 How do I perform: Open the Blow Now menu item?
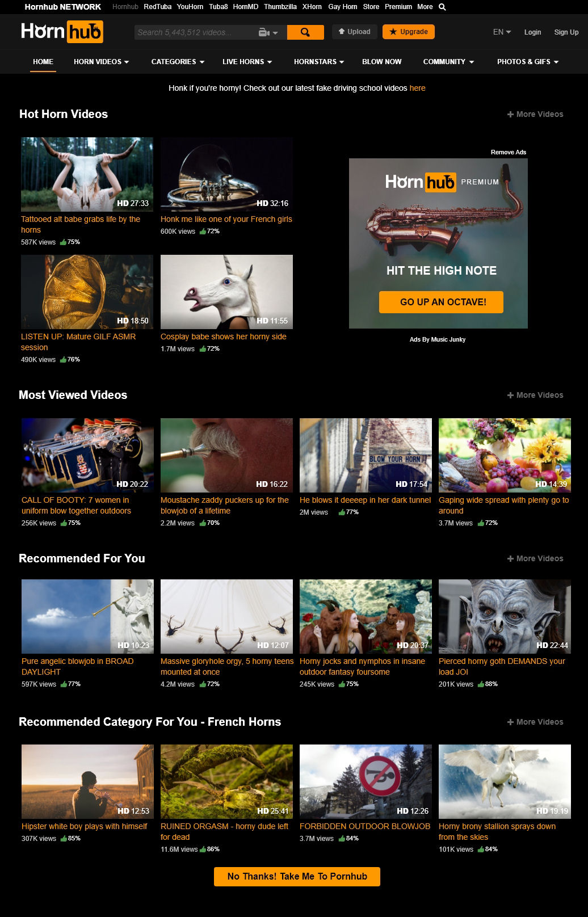[382, 62]
